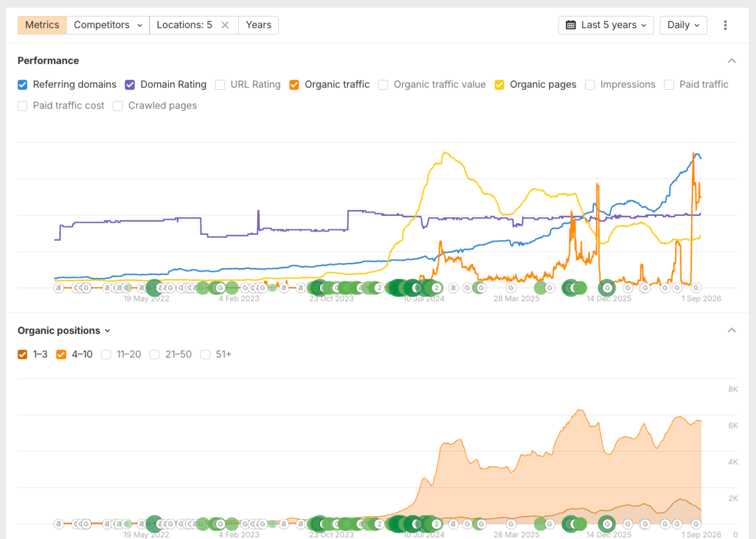Viewport: 756px width, 539px height.
Task: Click the '4 Feb 2023' date in Performance chart
Action: [x=239, y=298]
